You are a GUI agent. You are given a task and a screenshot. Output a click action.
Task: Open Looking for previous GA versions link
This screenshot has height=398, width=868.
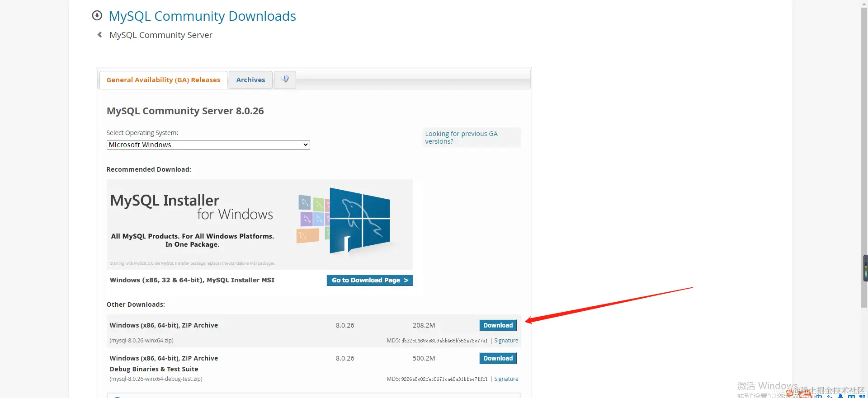[461, 137]
